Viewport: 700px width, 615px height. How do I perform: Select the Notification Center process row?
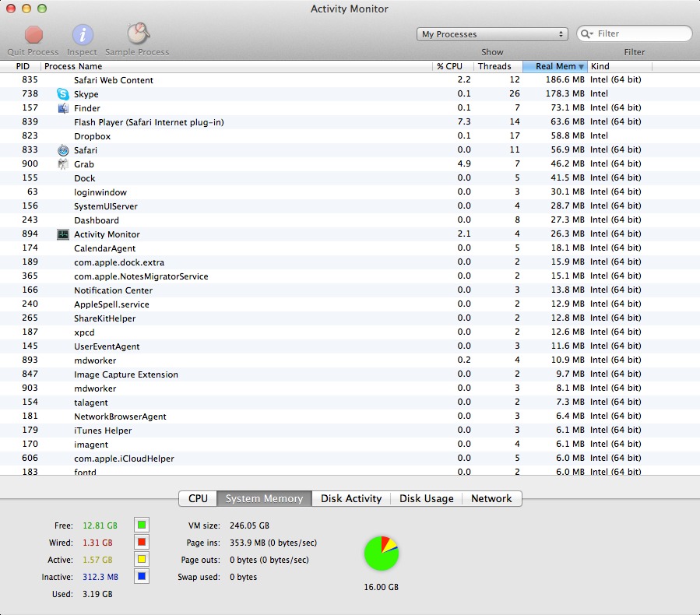[x=350, y=290]
